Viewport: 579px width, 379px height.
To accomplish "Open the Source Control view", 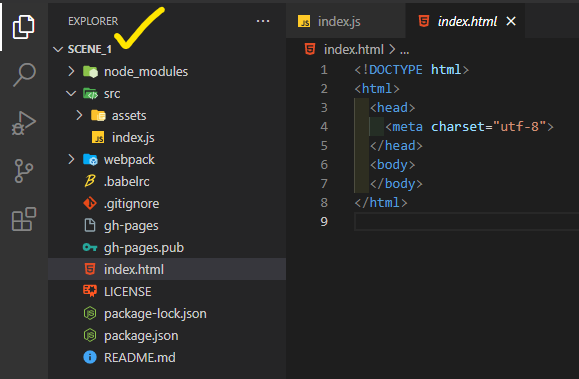I will click(x=24, y=171).
